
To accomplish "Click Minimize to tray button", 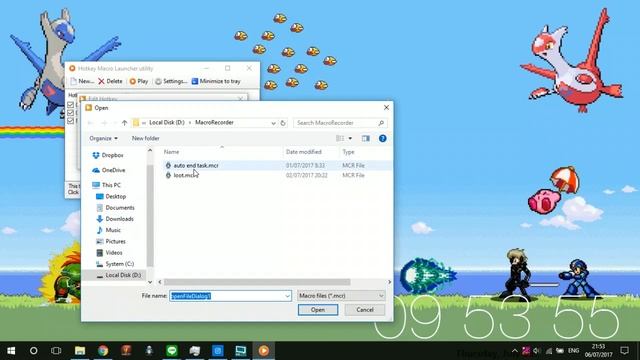I will point(216,81).
